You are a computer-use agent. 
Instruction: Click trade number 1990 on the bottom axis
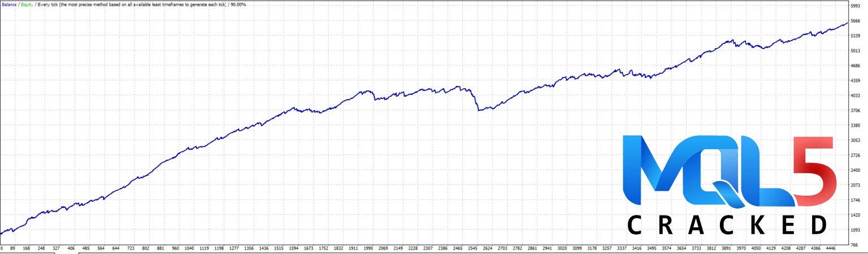(x=368, y=248)
